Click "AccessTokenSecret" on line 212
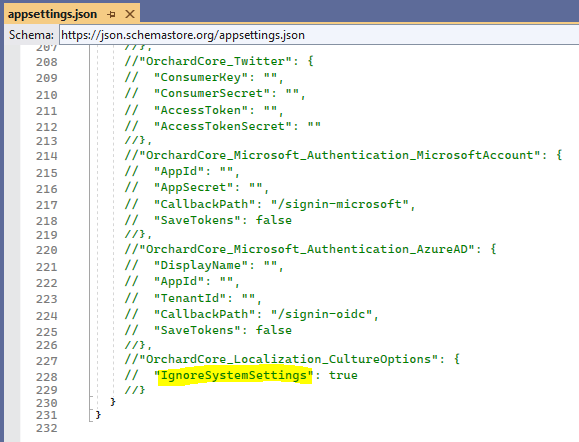This screenshot has height=442, width=579. tap(223, 126)
